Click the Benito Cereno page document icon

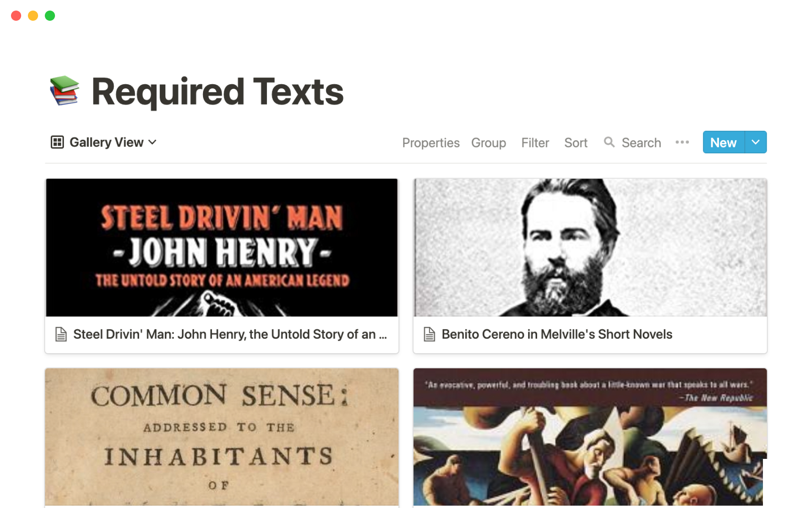click(429, 334)
